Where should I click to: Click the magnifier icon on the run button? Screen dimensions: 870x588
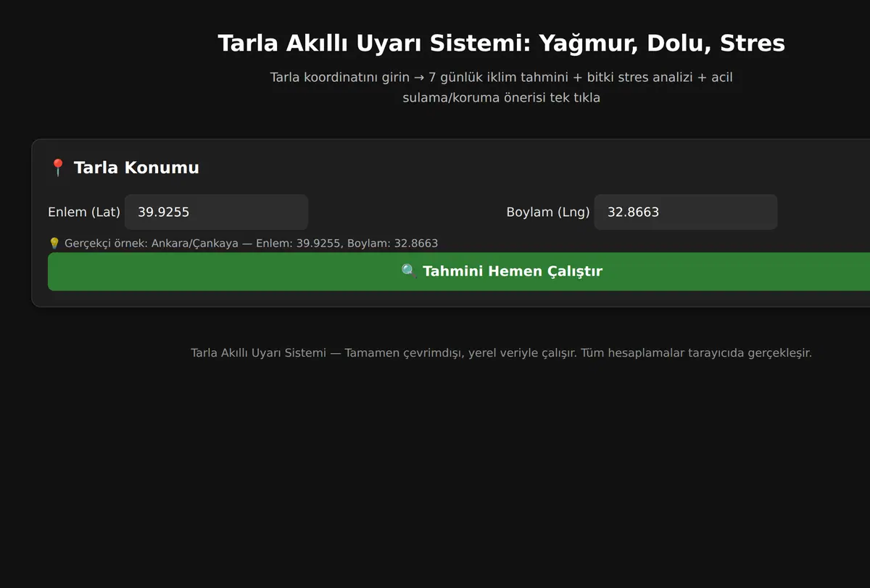pos(409,271)
